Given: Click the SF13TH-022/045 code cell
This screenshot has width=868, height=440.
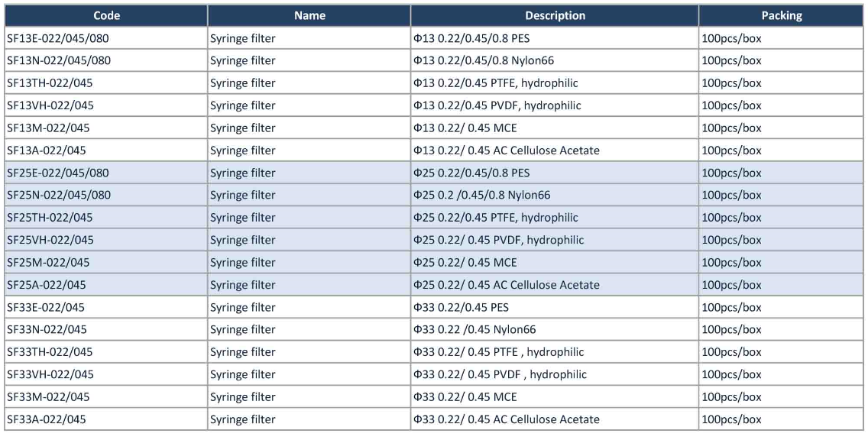Looking at the screenshot, I should click(x=106, y=83).
